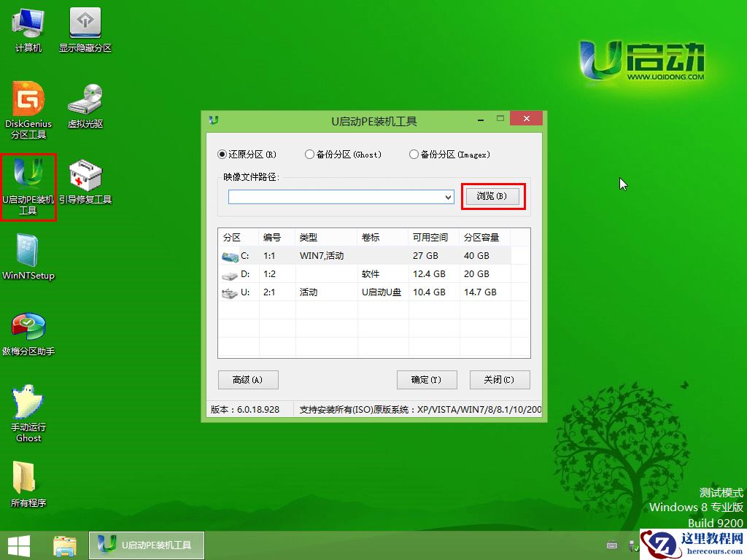This screenshot has height=560, width=747.
Task: Select 备份分区(Imagex) option
Action: (x=412, y=155)
